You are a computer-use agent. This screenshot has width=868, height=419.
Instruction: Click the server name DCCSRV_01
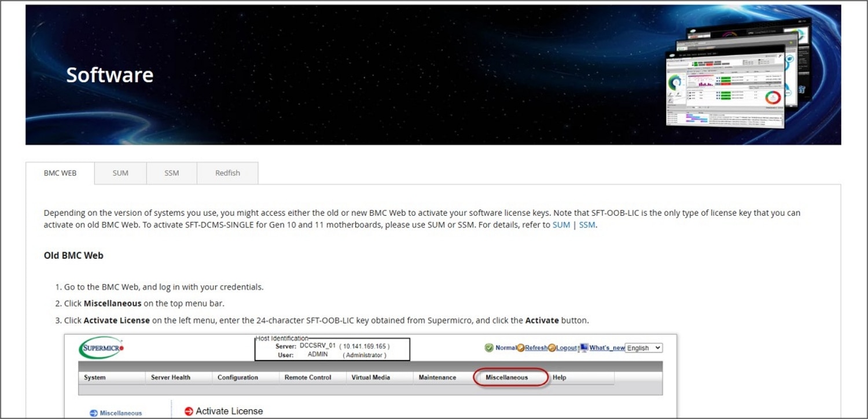pos(318,346)
